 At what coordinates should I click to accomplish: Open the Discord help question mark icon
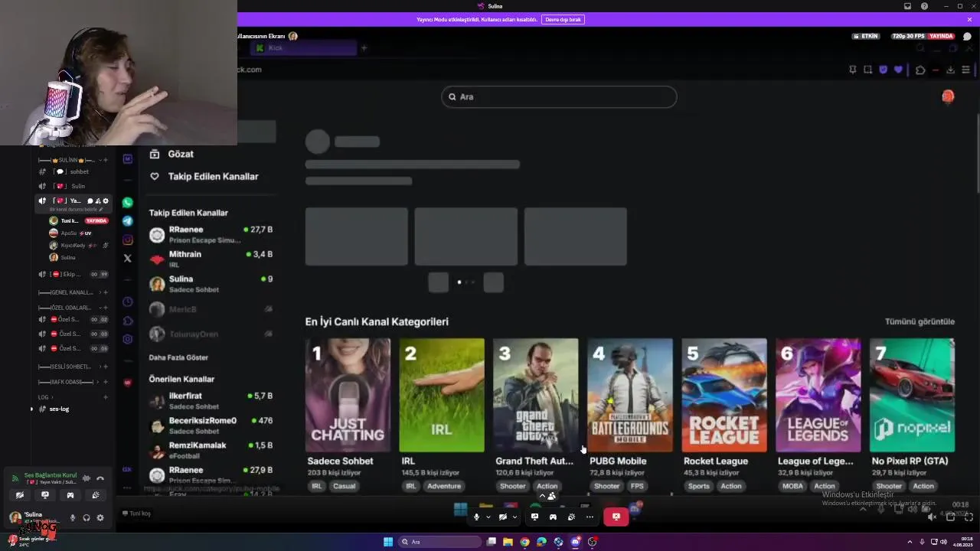[925, 6]
